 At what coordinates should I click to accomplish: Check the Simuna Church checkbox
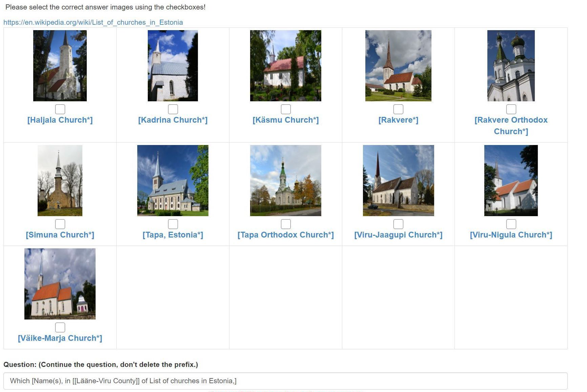coord(60,224)
